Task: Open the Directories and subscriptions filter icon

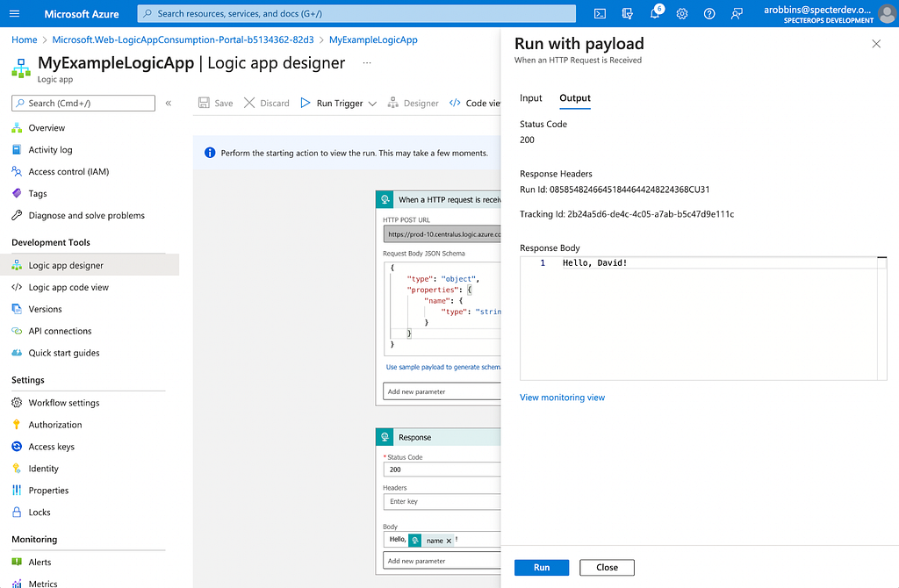Action: [627, 14]
